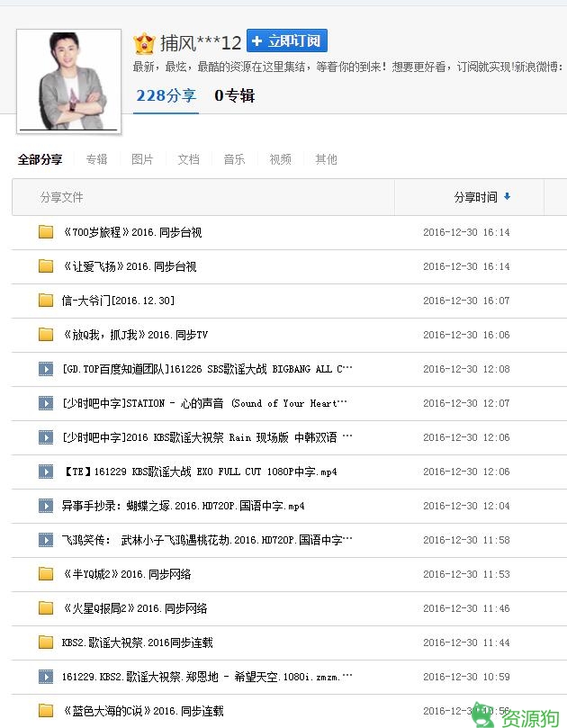Click timestamp 2016-12-30 12:08

466,369
